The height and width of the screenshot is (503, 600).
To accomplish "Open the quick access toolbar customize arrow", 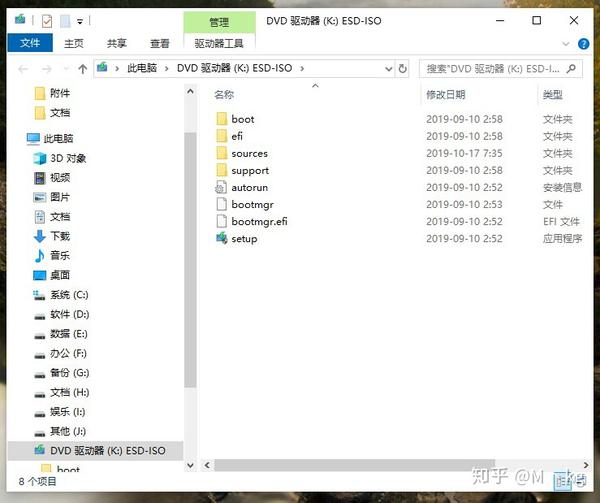I will [x=80, y=22].
